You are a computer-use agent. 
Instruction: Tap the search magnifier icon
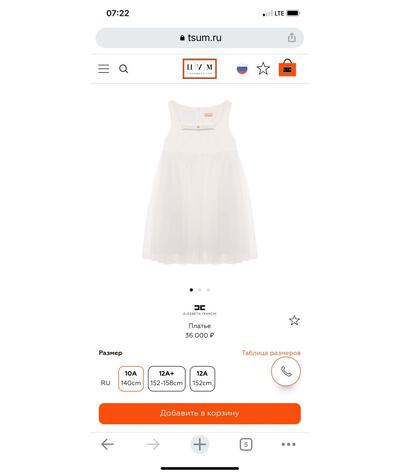tap(123, 69)
